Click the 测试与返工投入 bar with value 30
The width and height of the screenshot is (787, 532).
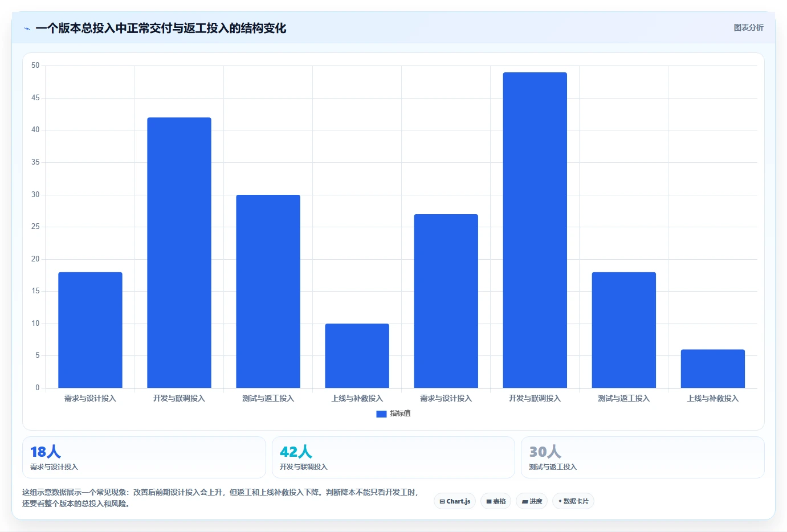tap(268, 291)
